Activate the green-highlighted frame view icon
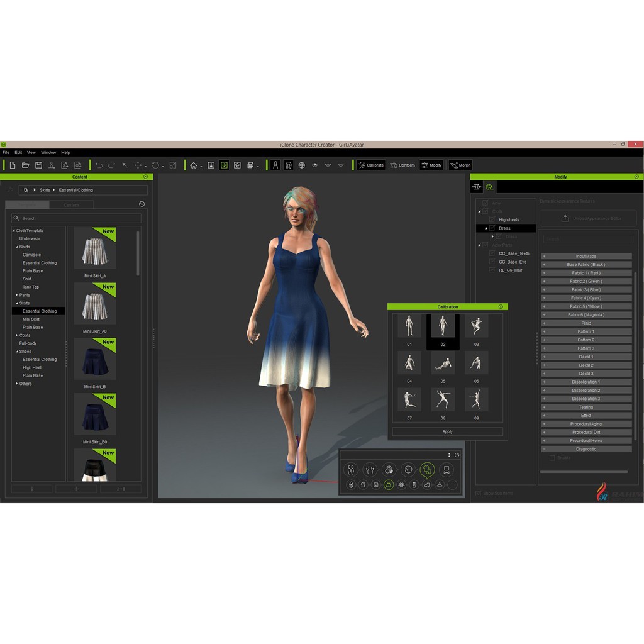The image size is (644, 644). (224, 165)
